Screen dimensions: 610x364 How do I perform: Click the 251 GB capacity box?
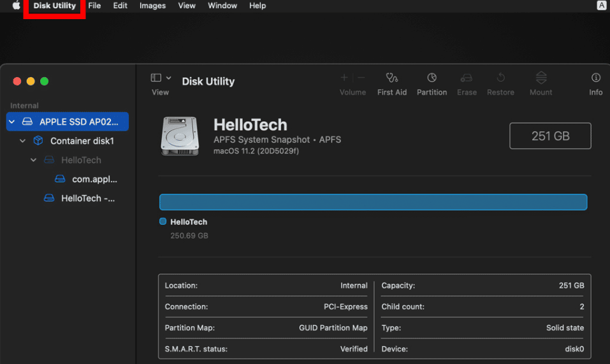point(550,136)
